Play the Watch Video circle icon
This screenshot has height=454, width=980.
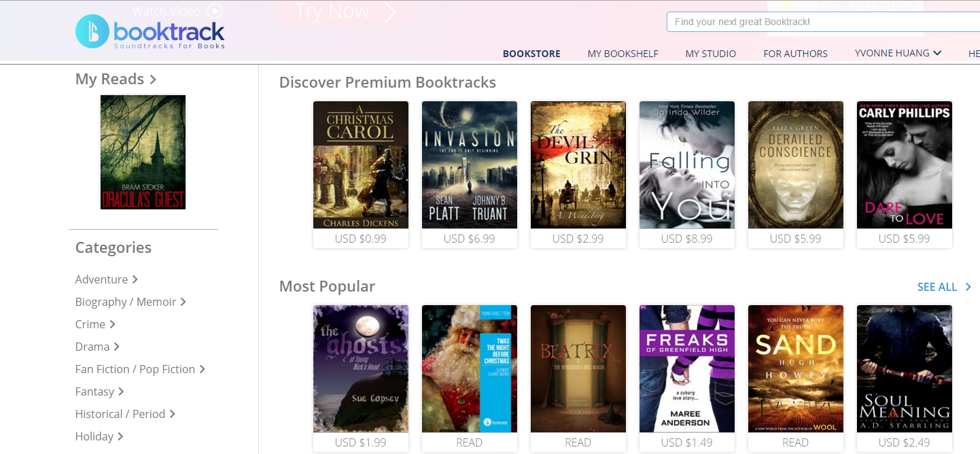coord(215,11)
